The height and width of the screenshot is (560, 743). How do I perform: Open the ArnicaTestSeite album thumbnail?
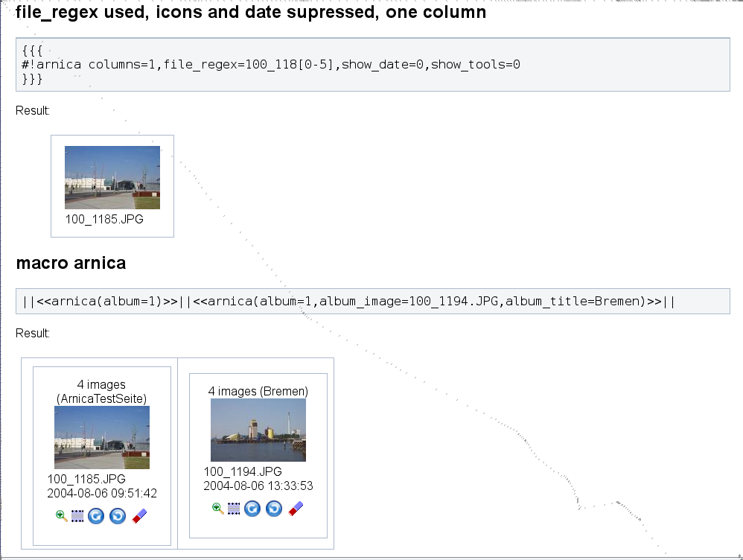tap(101, 437)
